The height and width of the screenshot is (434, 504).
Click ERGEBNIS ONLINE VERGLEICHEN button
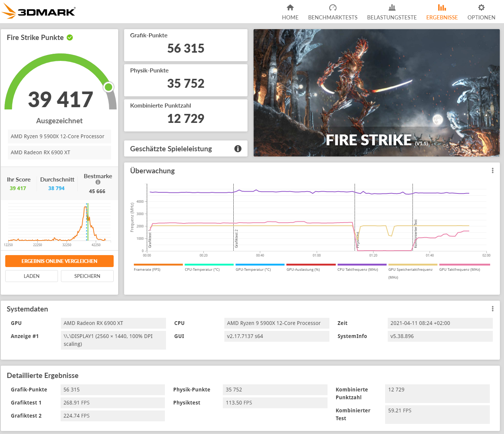pos(59,261)
